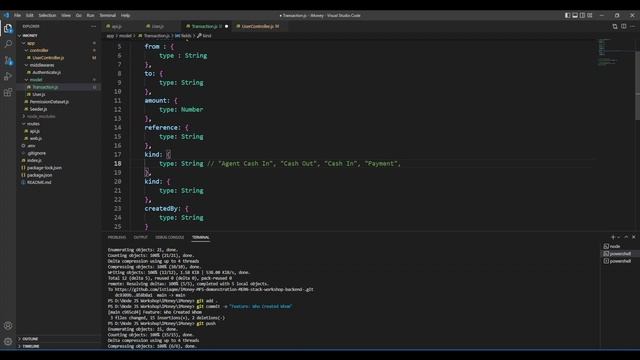This screenshot has height=360, width=640.
Task: Collapse the IMONEY root folder
Action: pyautogui.click(x=29, y=36)
